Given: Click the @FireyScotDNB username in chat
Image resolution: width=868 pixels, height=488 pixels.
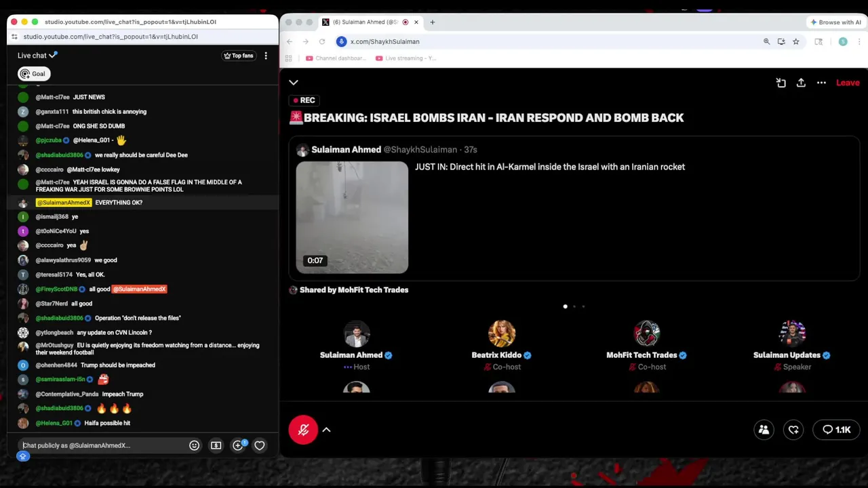Looking at the screenshot, I should click(x=56, y=289).
